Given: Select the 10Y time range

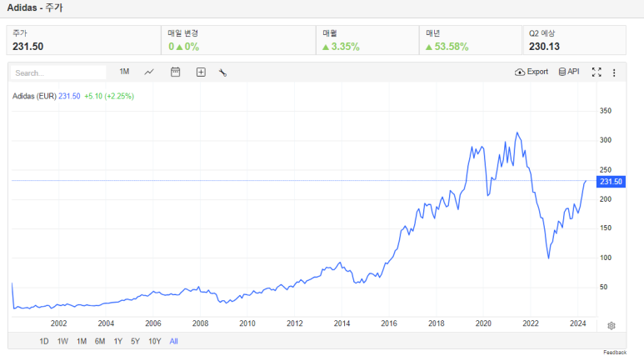Looking at the screenshot, I should click(x=154, y=341).
